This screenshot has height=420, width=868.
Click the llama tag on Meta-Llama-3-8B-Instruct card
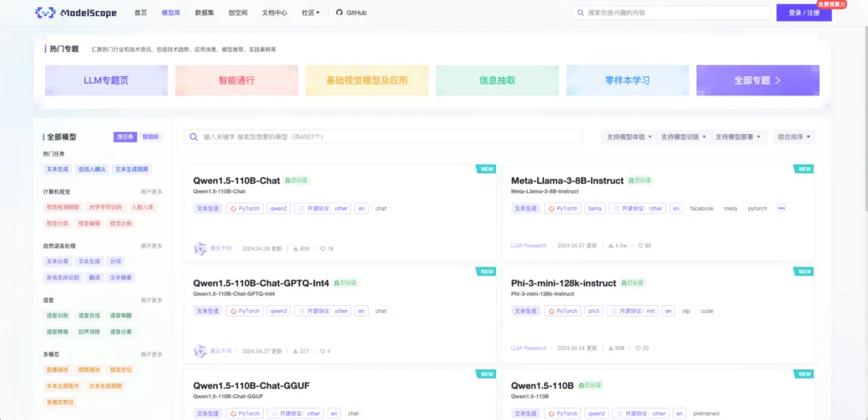(595, 209)
